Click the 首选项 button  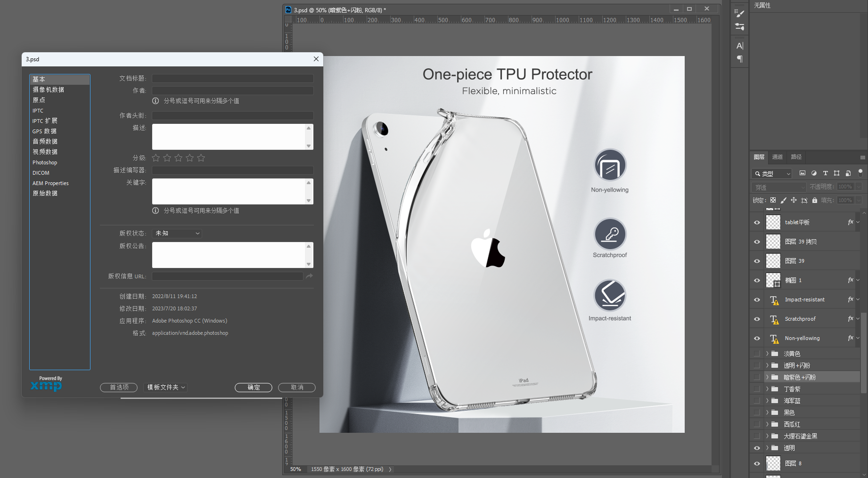tap(119, 387)
